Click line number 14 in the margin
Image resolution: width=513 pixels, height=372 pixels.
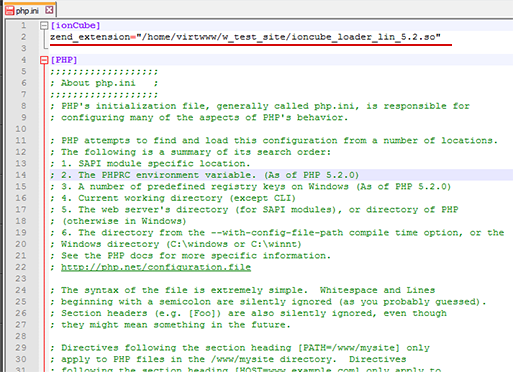[x=21, y=175]
